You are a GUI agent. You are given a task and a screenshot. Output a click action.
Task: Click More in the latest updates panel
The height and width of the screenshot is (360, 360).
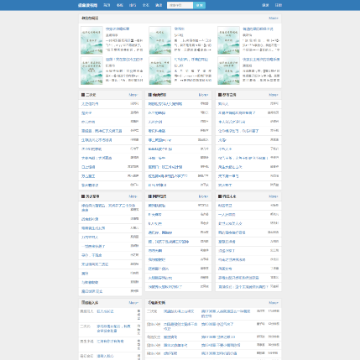273,303
